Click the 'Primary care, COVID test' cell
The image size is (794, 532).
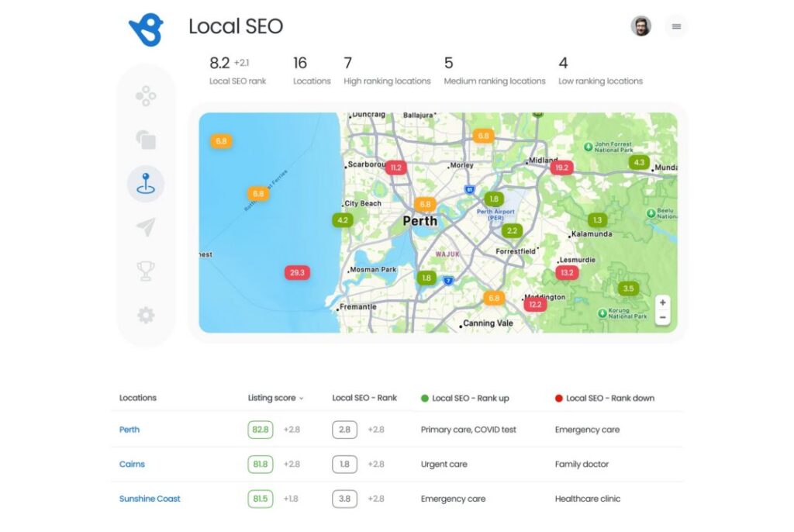coord(468,430)
